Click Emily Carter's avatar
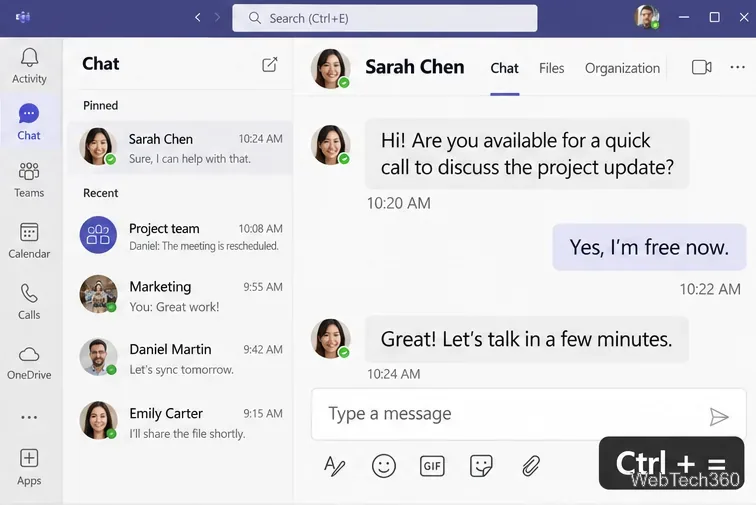756x505 pixels. pyautogui.click(x=98, y=420)
